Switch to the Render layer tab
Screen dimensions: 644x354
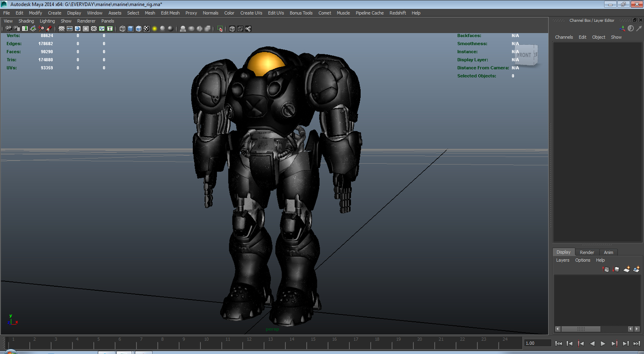(587, 252)
